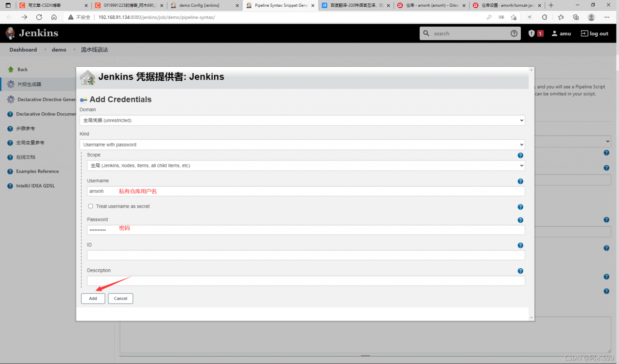Switch to the 仓库设置 amxnh/tomcat tab
The height and width of the screenshot is (364, 619).
tap(507, 5)
